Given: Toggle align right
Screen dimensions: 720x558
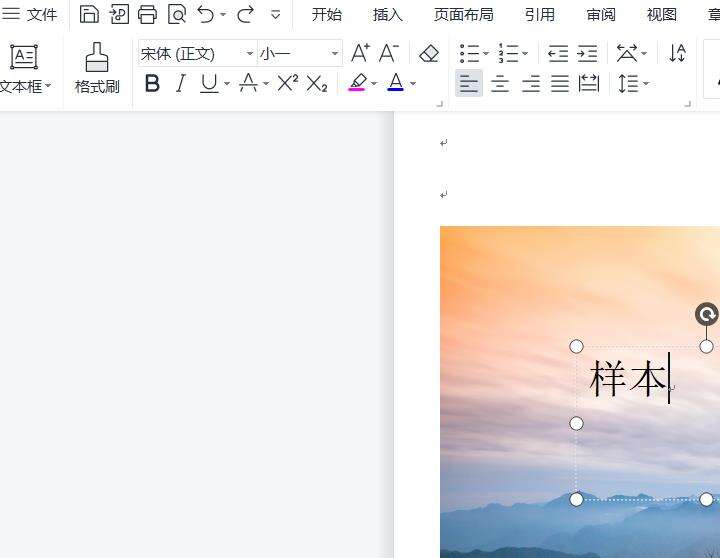Looking at the screenshot, I should [530, 84].
